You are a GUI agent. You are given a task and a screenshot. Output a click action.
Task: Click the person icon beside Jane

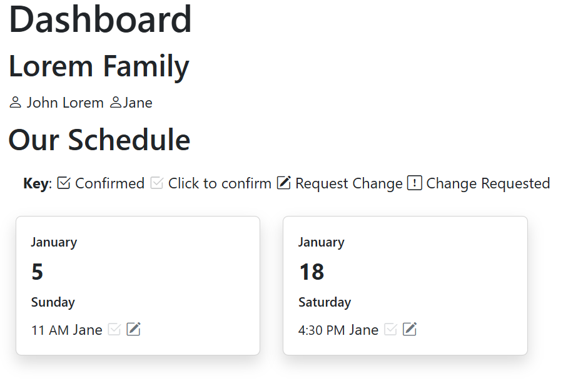tap(116, 103)
